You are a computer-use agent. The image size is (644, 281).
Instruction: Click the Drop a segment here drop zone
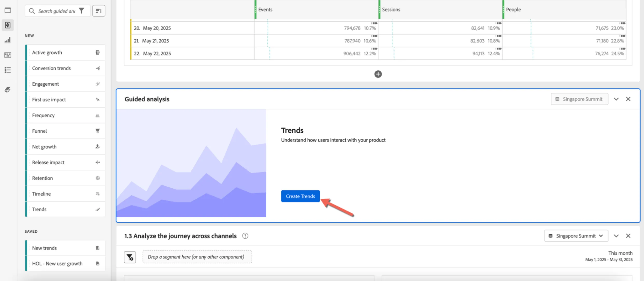197,257
